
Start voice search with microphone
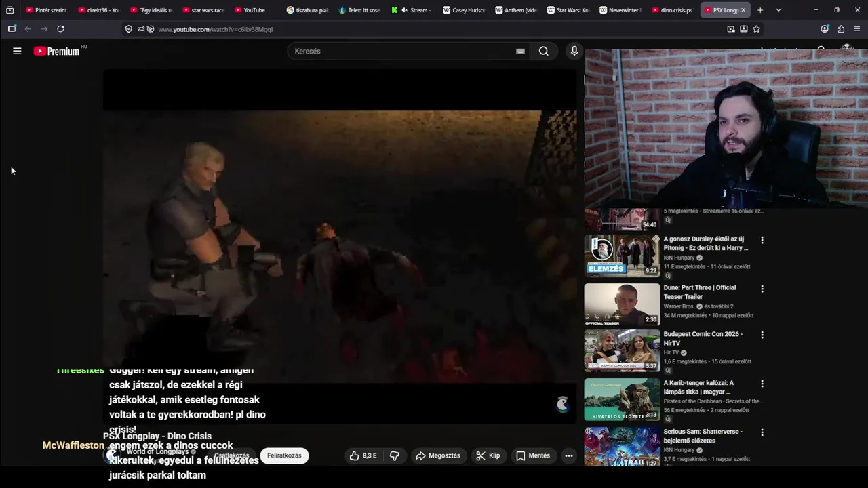coord(574,51)
